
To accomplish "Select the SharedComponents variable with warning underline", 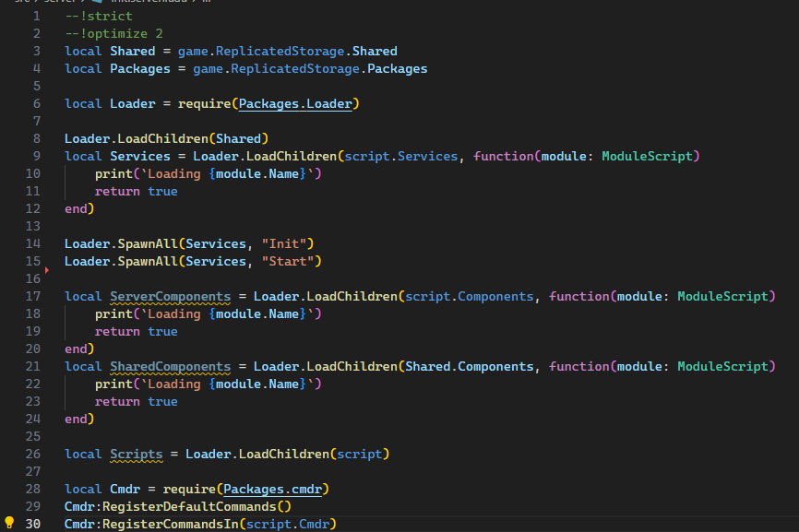I will (x=170, y=367).
